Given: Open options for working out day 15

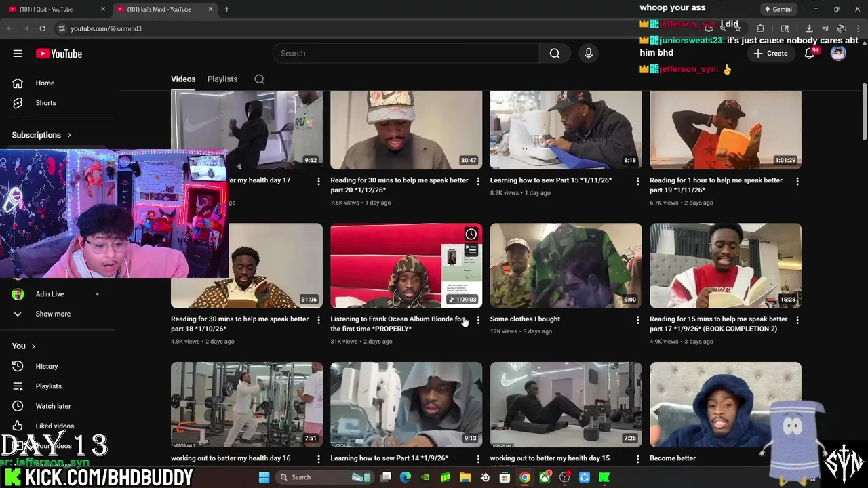Looking at the screenshot, I should (x=637, y=459).
